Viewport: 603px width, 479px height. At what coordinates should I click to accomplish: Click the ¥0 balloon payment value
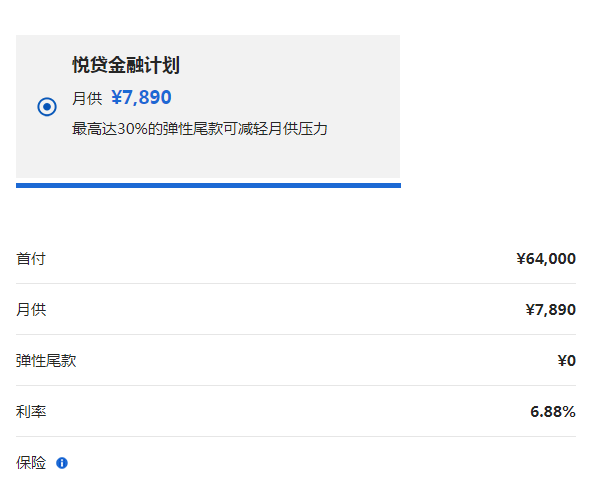tap(567, 361)
